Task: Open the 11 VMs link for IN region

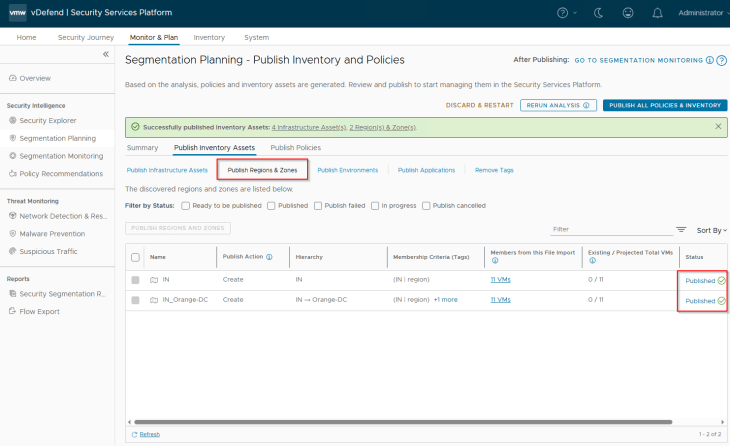Action: (x=500, y=281)
